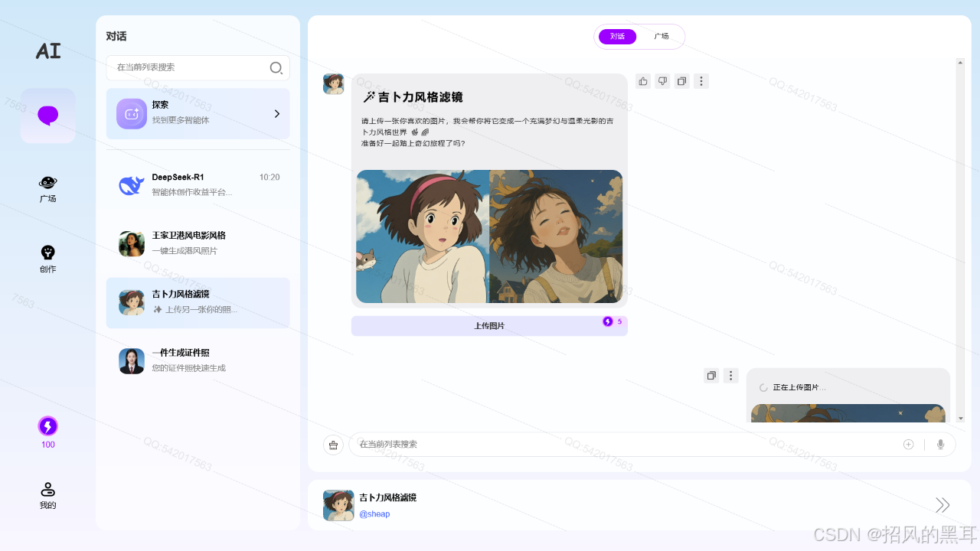
Task: Click the microphone voice input icon
Action: (x=941, y=445)
